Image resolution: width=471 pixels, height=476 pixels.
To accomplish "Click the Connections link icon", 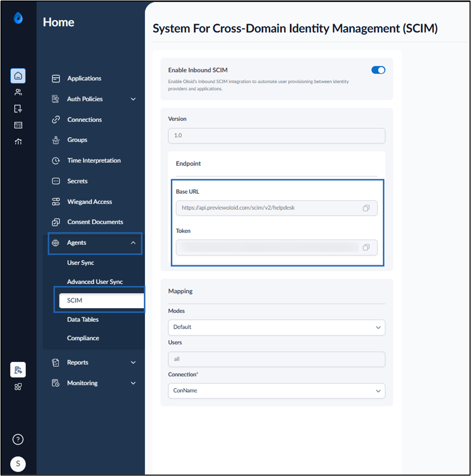I will [x=56, y=119].
